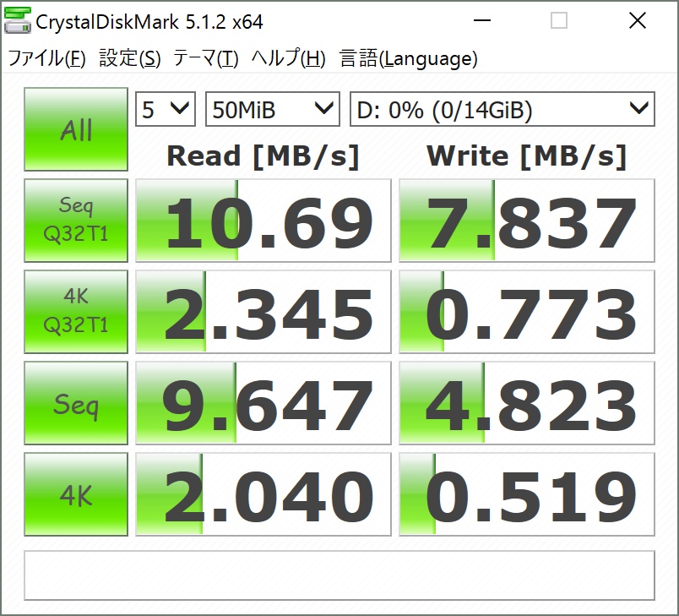
Task: Expand the test count dropdown showing 5
Action: point(166,109)
